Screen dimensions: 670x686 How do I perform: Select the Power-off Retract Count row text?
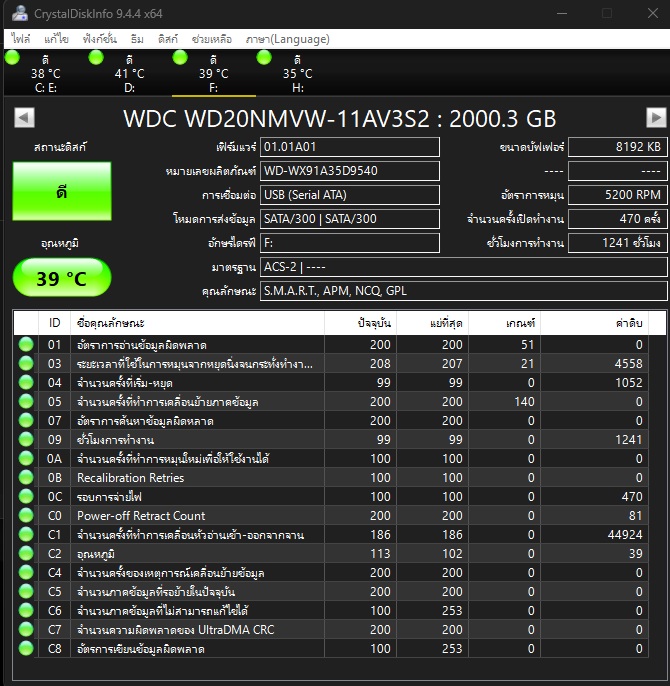click(x=141, y=516)
